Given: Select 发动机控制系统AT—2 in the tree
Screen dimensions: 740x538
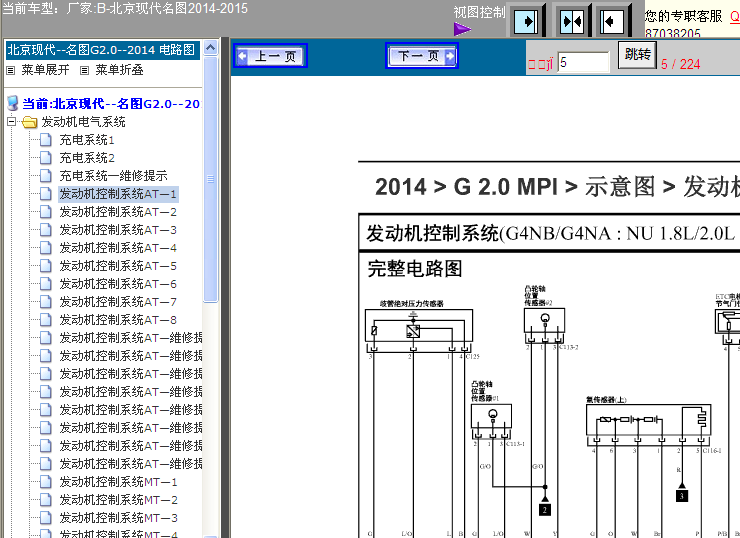Looking at the screenshot, I should [118, 212].
